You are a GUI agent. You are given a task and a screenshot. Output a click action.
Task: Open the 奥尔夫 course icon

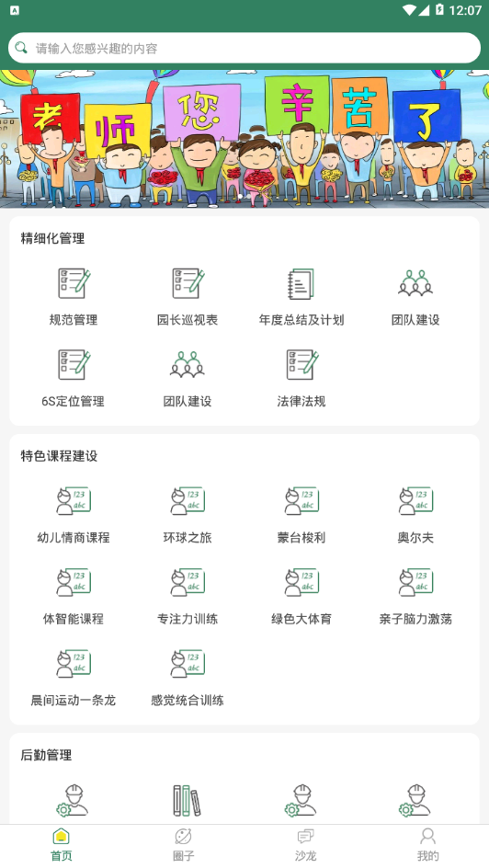point(415,501)
